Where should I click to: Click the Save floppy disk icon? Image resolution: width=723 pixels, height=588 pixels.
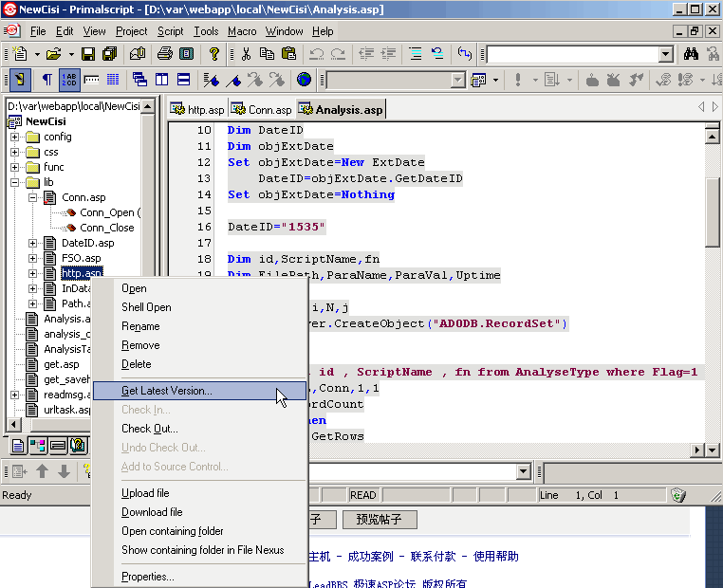[x=87, y=54]
